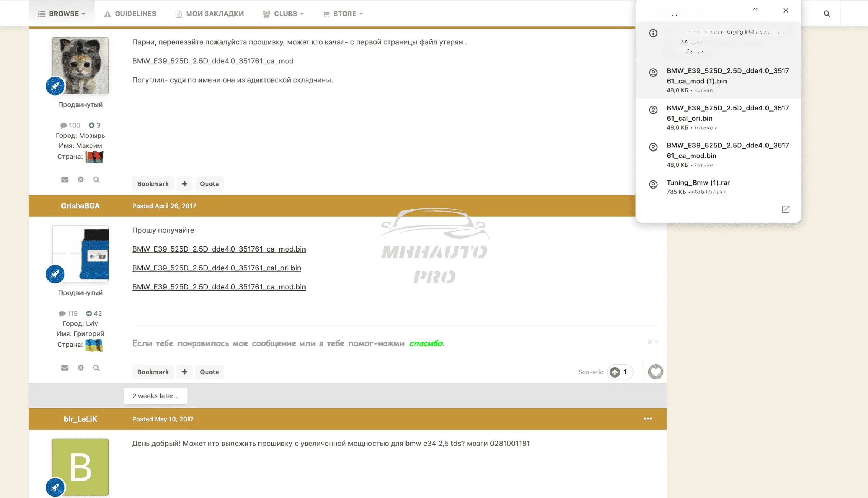
Task: Find GrishaBGA's content with the magnifier icon
Action: click(96, 368)
